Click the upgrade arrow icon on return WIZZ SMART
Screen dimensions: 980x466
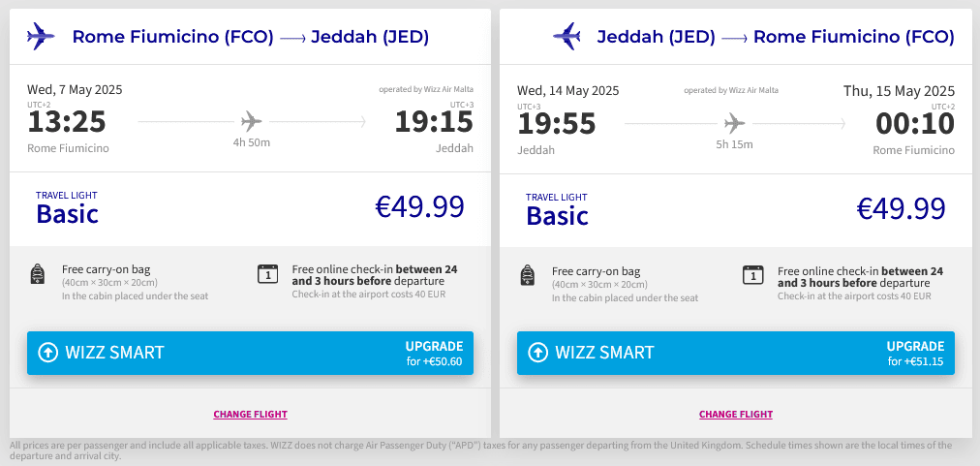pos(537,353)
